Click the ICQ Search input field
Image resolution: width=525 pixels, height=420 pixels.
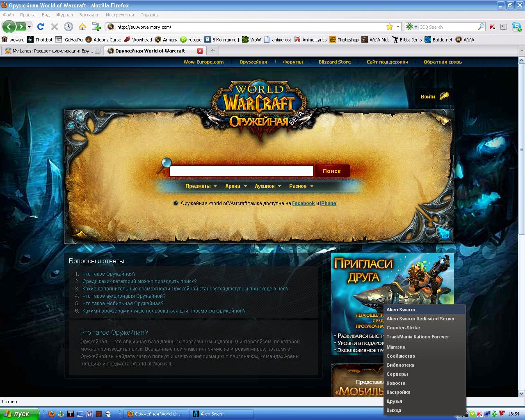coord(447,27)
